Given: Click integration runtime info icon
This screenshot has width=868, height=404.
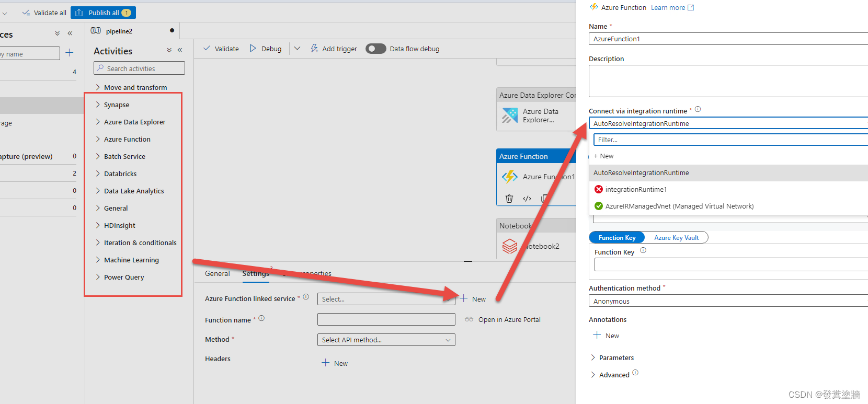Looking at the screenshot, I should click(x=698, y=109).
